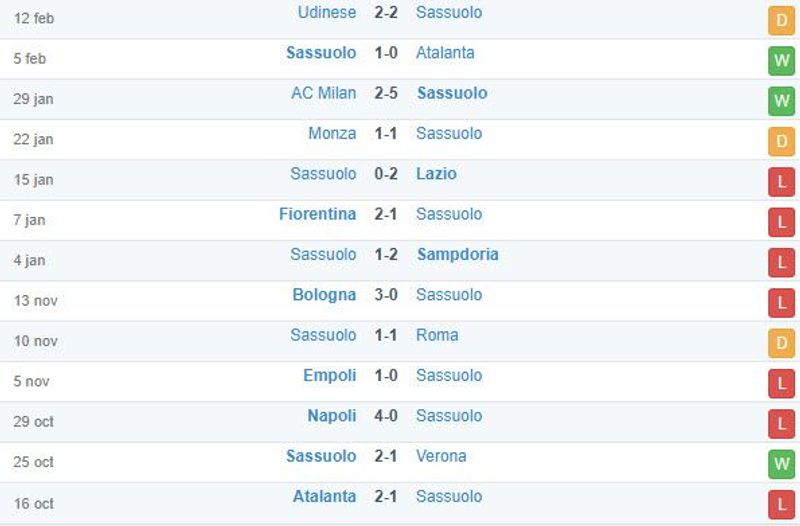Click the D result badge for Monza match
Image resolution: width=800 pixels, height=526 pixels.
pyautogui.click(x=781, y=141)
